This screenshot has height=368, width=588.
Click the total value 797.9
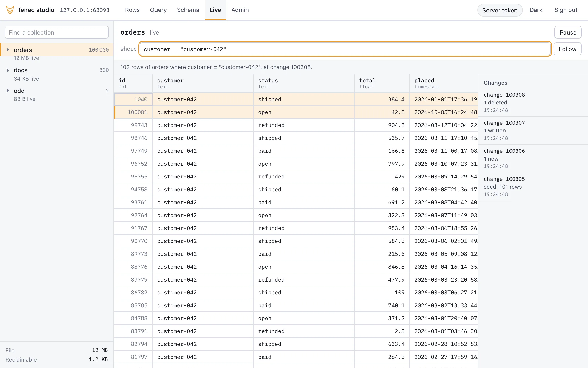[x=396, y=164]
